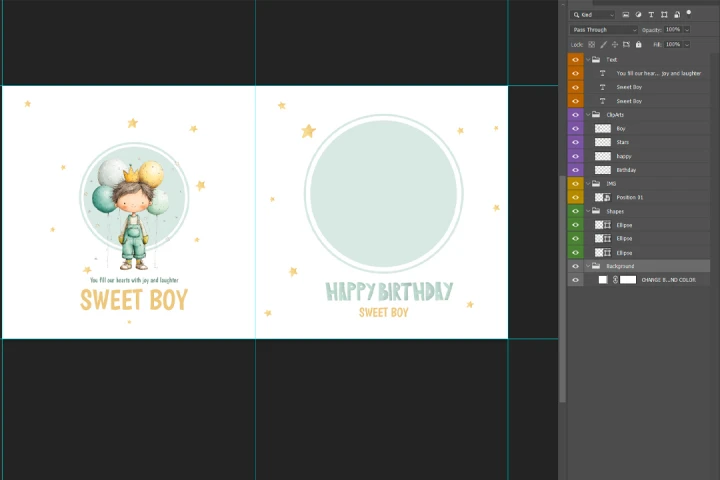Click the lock all padlock icon
The width and height of the screenshot is (720, 480).
639,44
